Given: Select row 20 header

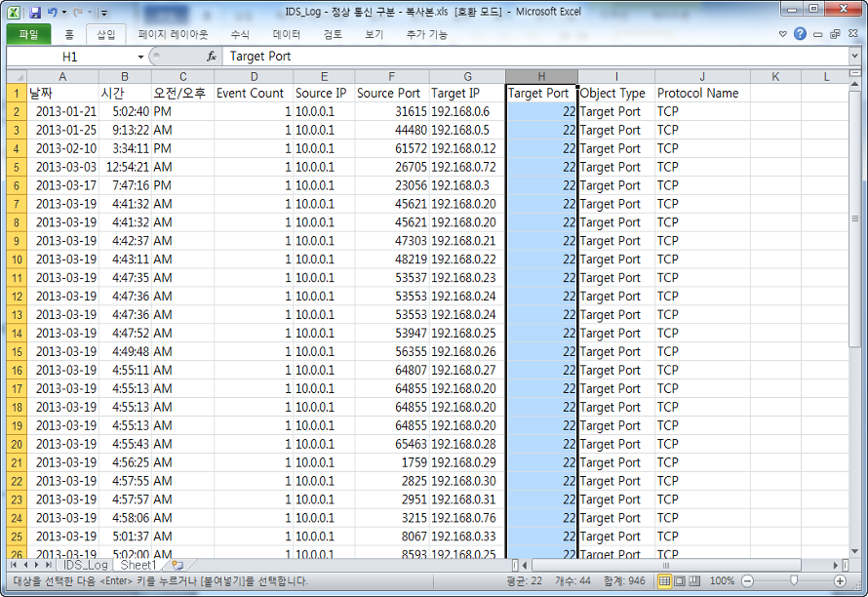Looking at the screenshot, I should pos(17,444).
